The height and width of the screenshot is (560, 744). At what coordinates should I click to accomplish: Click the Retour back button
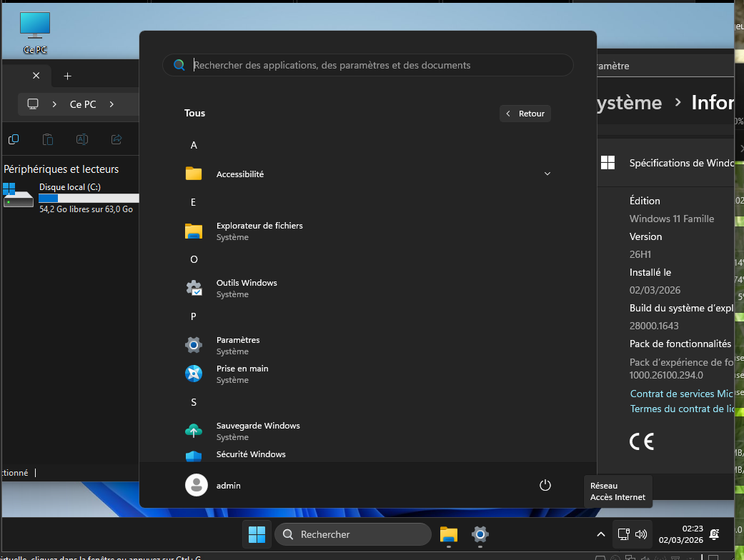coord(525,114)
